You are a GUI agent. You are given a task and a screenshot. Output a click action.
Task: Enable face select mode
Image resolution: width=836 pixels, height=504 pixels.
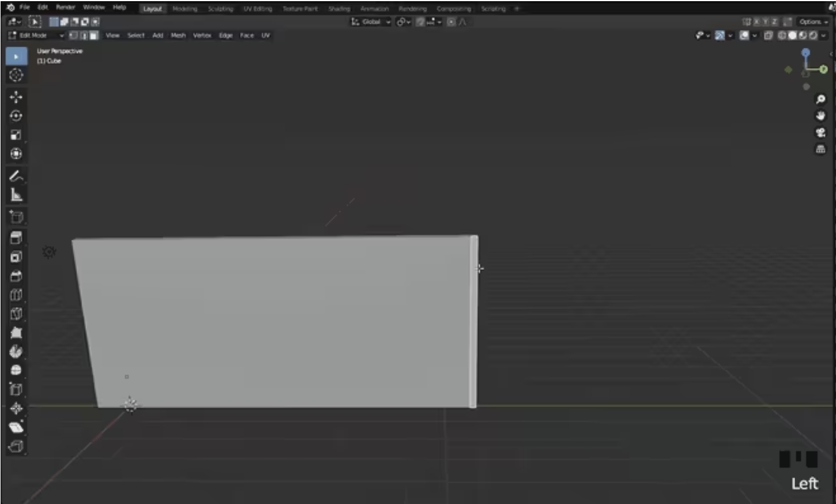coord(93,35)
